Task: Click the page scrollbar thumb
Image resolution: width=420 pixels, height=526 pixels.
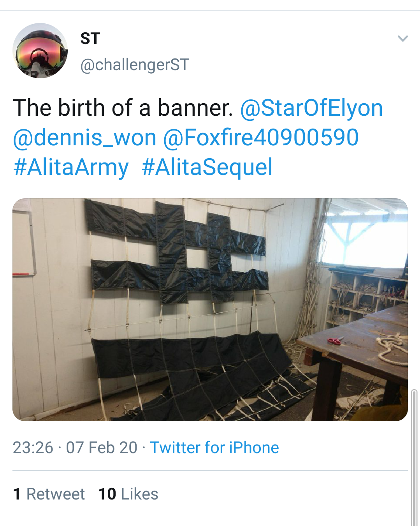Action: [x=414, y=456]
